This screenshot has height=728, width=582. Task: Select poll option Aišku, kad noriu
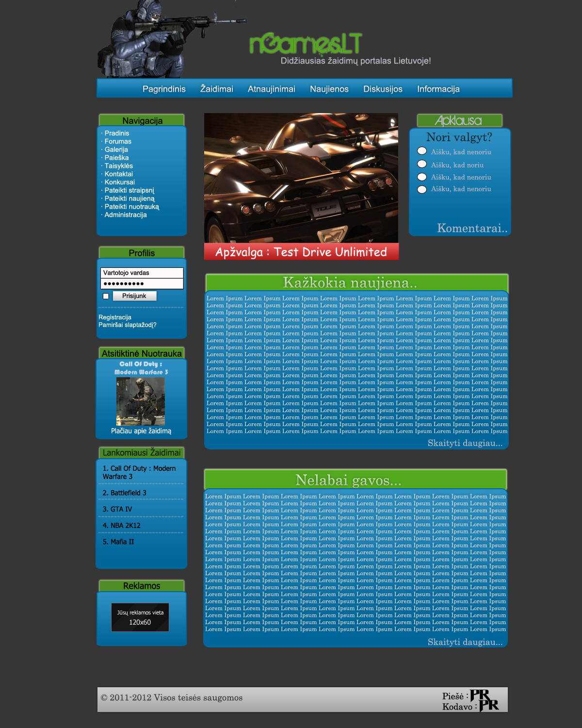coord(422,165)
